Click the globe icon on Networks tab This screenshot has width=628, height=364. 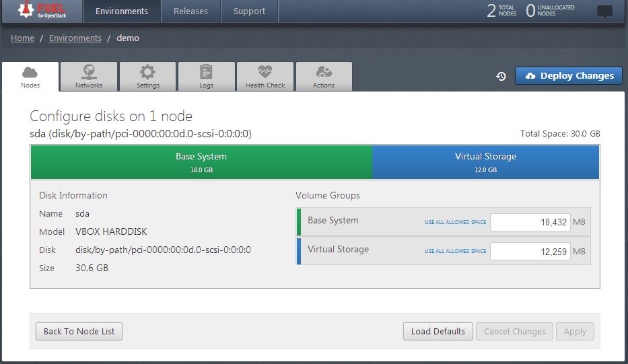pyautogui.click(x=89, y=72)
